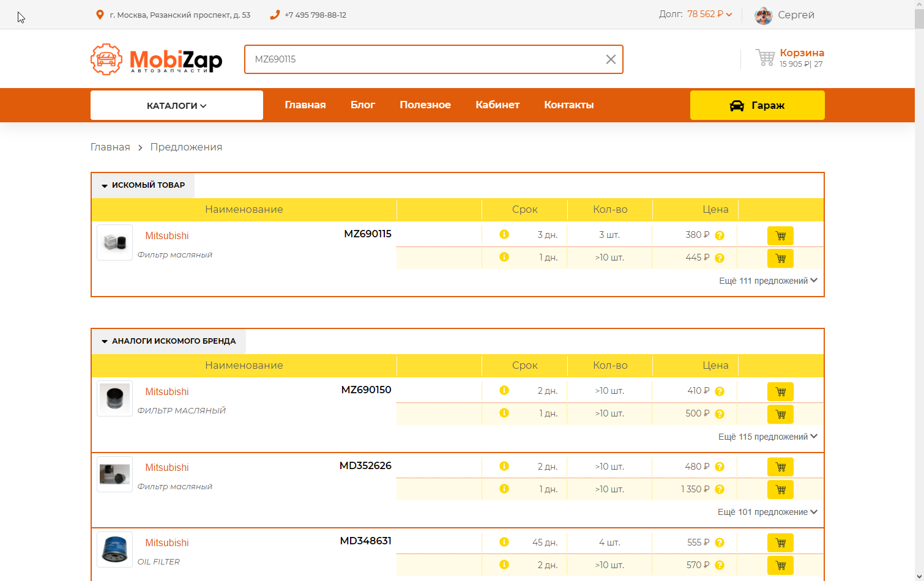Open the Гараж button
Image resolution: width=924 pixels, height=581 pixels.
click(x=758, y=105)
